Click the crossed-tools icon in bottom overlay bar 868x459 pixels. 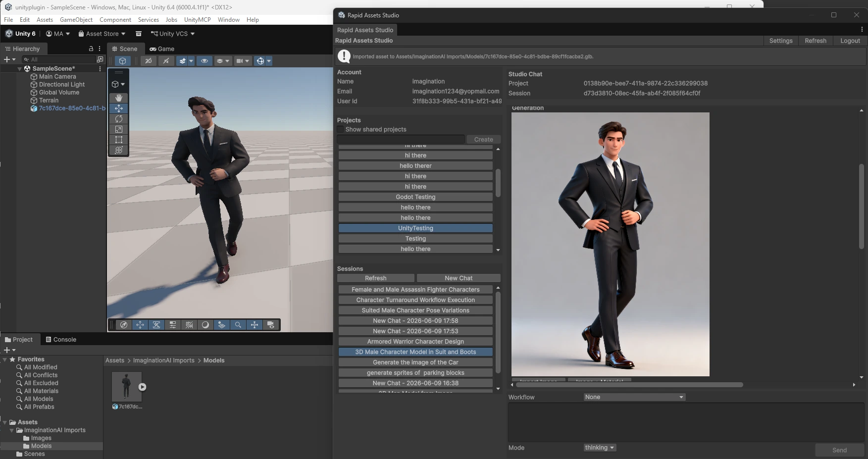[156, 325]
